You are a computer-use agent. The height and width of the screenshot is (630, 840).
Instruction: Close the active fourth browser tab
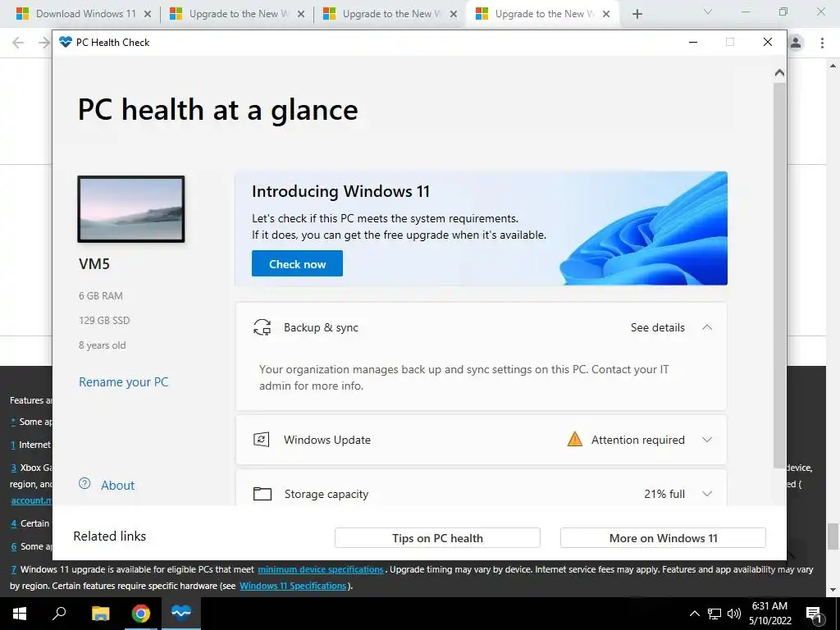coord(606,14)
